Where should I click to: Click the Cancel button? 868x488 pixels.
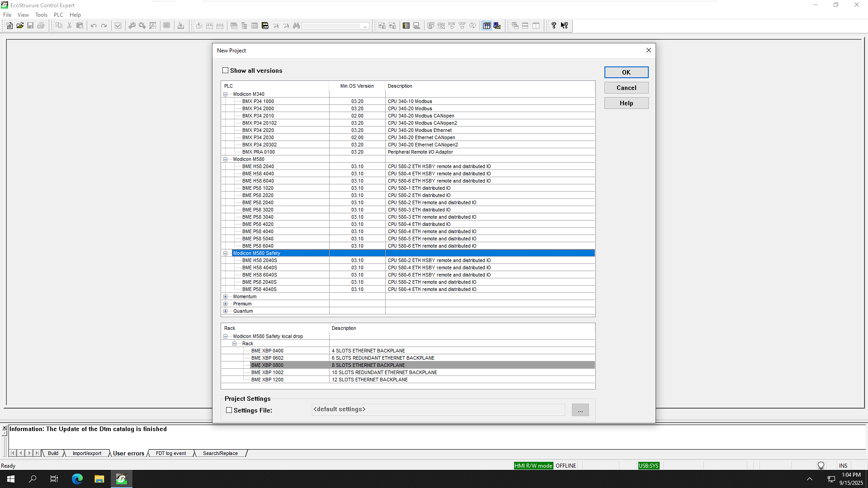click(626, 88)
